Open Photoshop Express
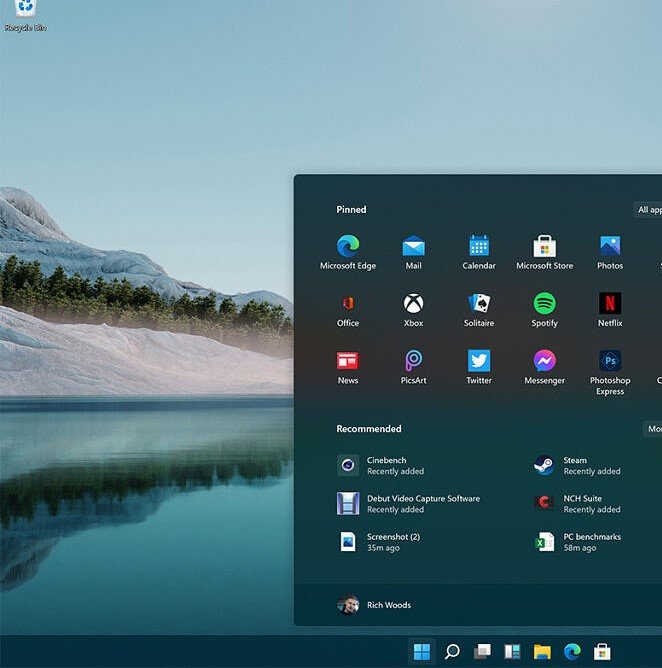Screen dimensions: 662x668 click(x=610, y=372)
